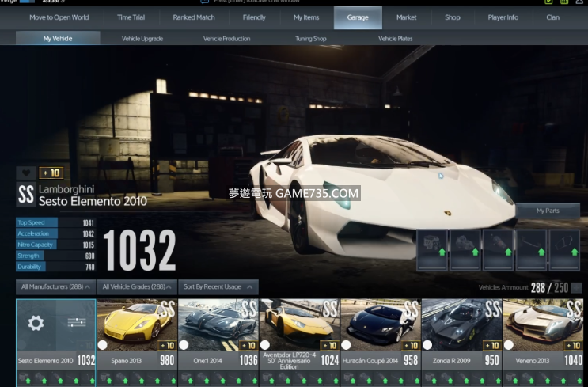This screenshot has width=588, height=387.
Task: Click the sliders icon on Sesto Elemento tile
Action: (76, 323)
